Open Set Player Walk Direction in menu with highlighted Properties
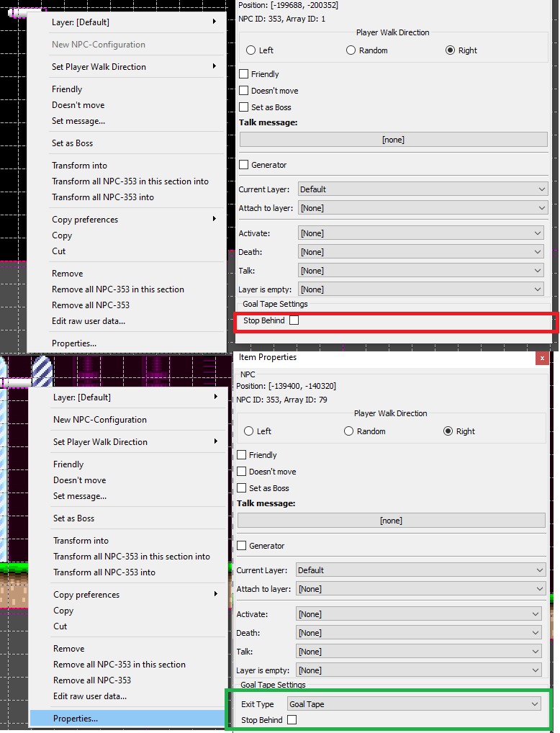This screenshot has width=560, height=733. (x=127, y=442)
